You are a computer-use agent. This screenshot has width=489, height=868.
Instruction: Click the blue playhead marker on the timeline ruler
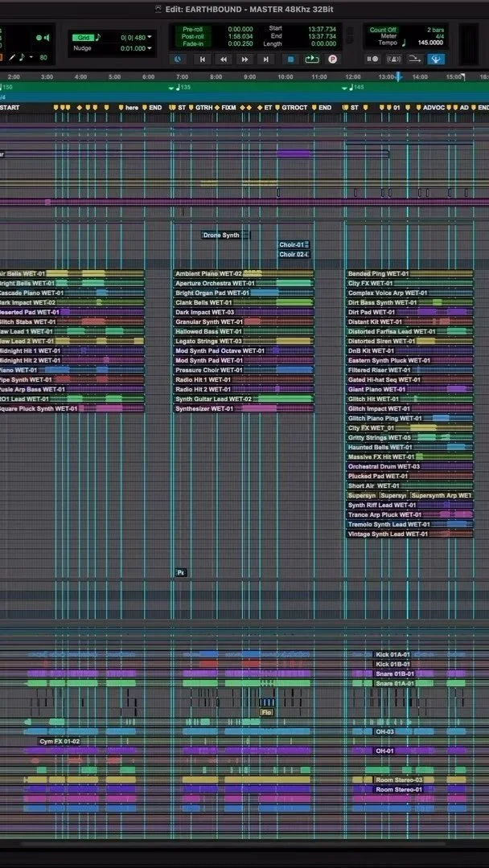(398, 77)
